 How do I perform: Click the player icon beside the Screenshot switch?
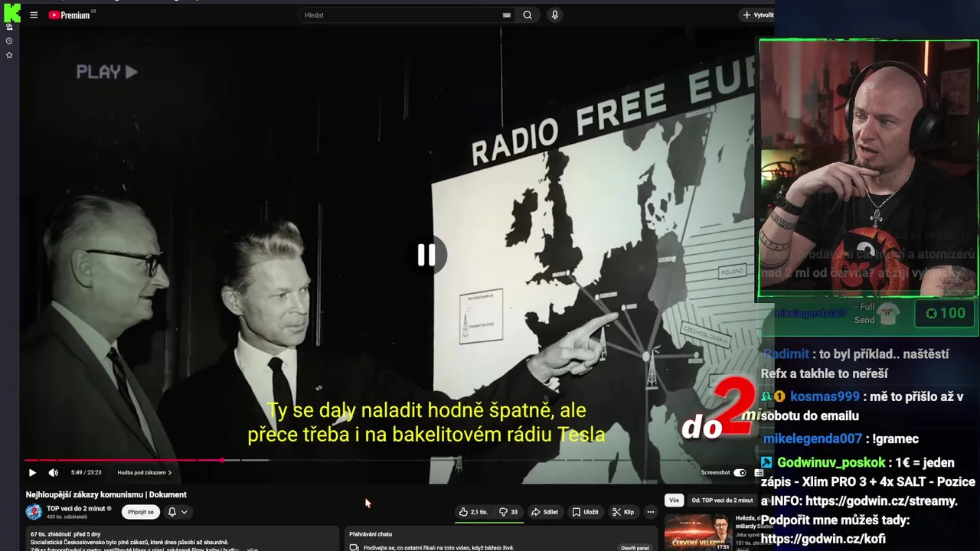759,472
